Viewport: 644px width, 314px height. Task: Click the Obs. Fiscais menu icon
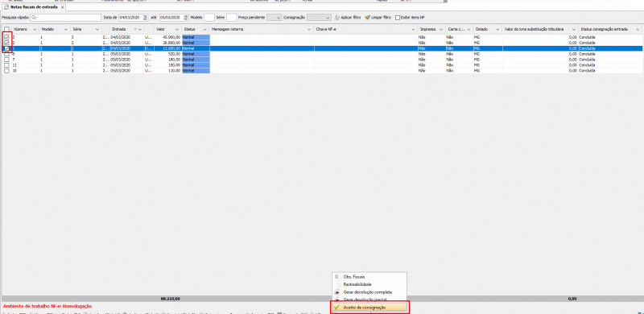[x=336, y=277]
